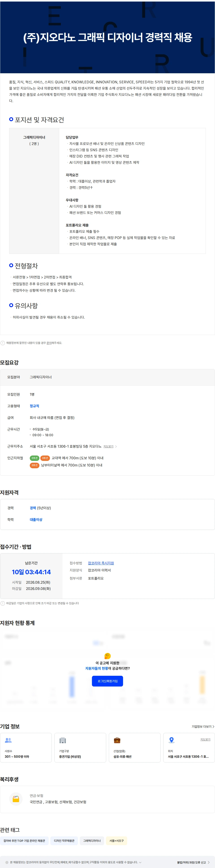Click the banner title (주)지오다노 그래픽 디자이너 경력직 채용

(107, 37)
